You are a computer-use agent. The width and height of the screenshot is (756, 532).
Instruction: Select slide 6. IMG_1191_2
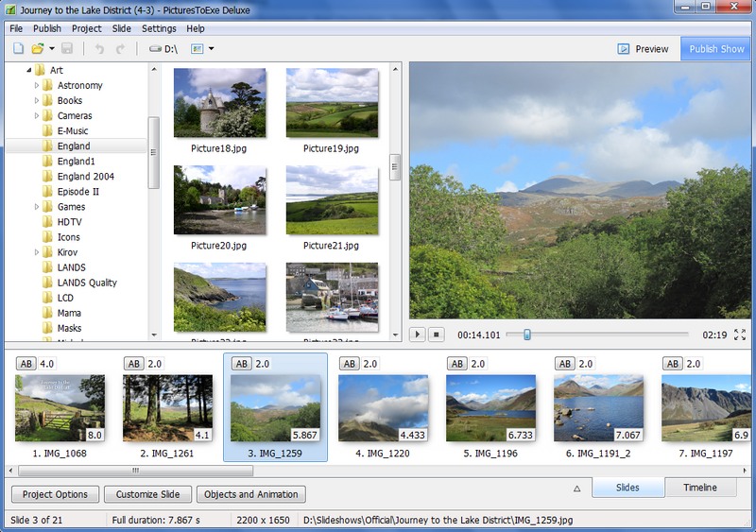[599, 408]
